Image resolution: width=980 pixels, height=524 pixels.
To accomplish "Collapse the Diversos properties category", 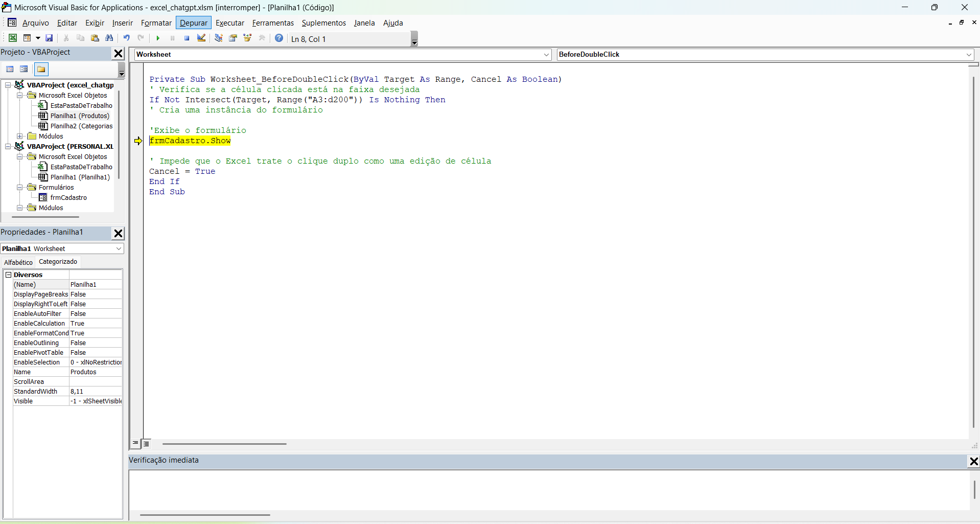I will point(8,275).
